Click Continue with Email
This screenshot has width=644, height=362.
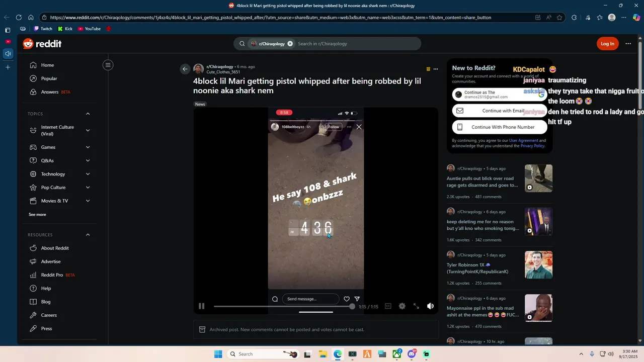point(499,111)
